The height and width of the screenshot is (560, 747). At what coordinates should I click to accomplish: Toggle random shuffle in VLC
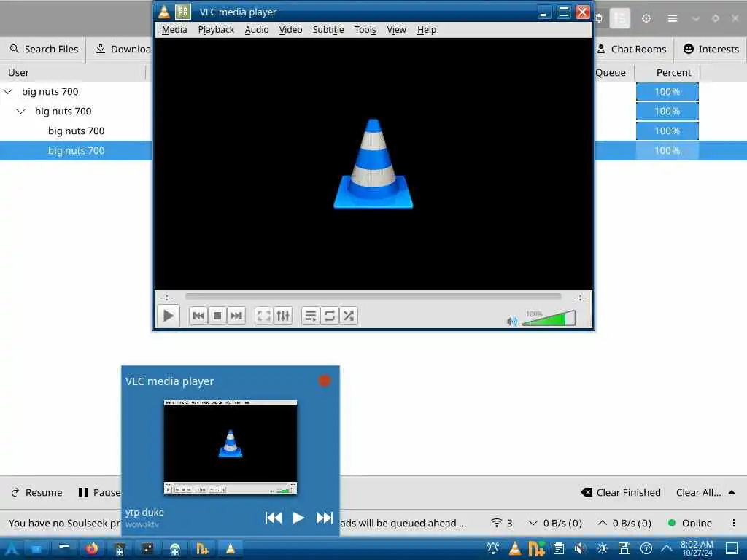pos(349,316)
